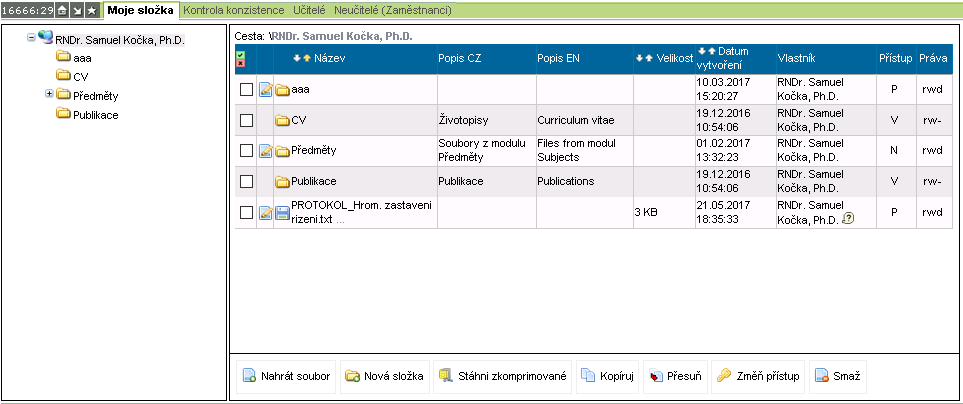Click the save disk icon of PROTOKOL file
This screenshot has width=963, height=404.
[282, 212]
